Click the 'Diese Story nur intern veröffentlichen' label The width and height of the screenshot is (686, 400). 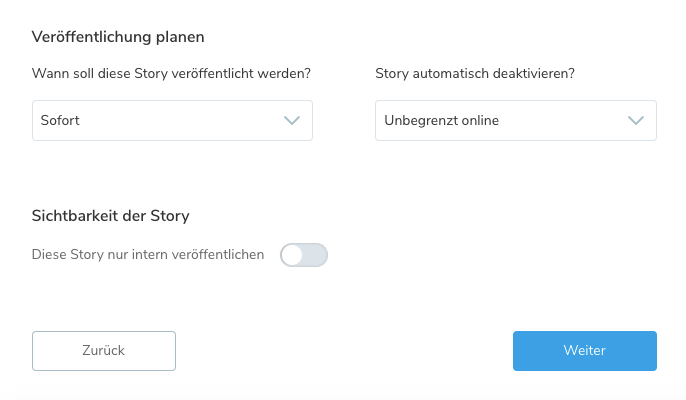click(148, 255)
